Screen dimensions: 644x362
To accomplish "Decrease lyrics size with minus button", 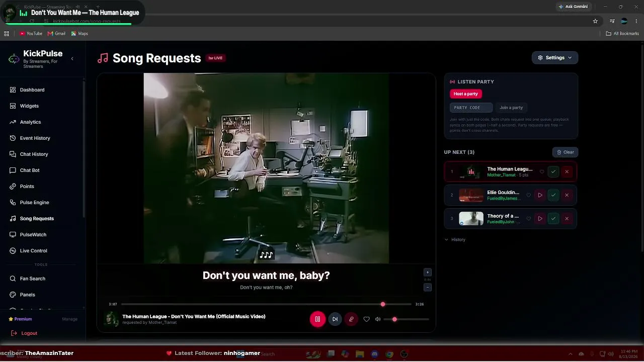I will point(428,288).
